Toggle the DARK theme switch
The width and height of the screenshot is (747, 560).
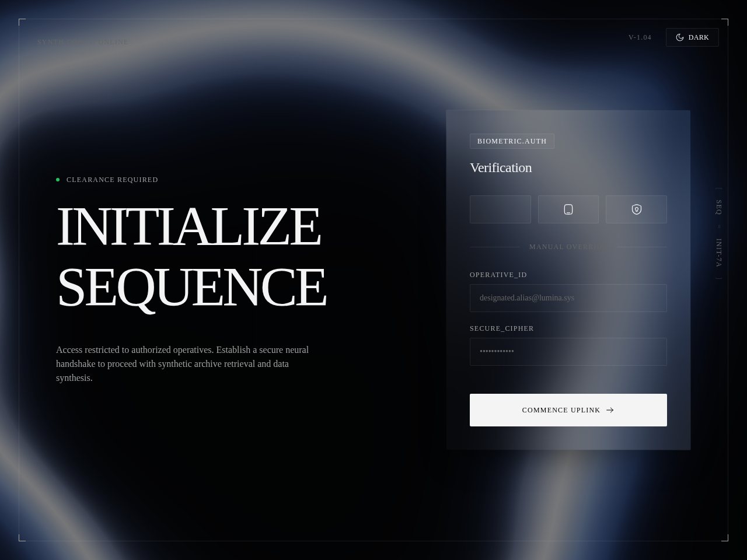click(x=692, y=37)
